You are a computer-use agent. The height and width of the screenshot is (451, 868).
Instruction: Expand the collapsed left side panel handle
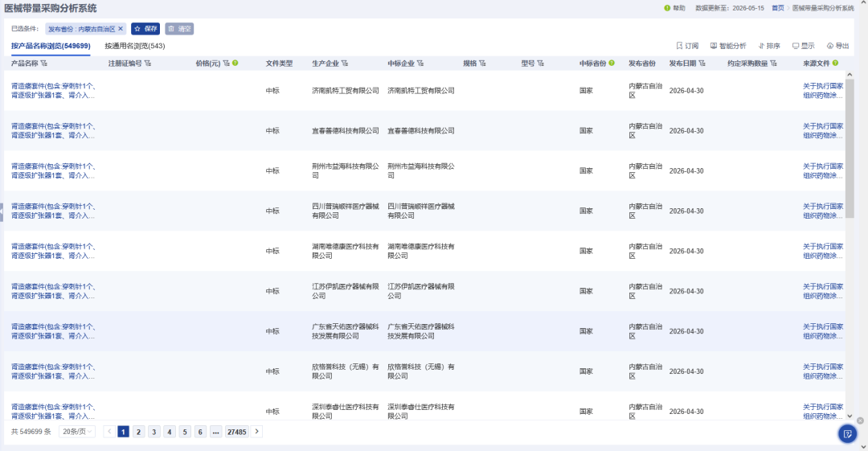[2, 212]
